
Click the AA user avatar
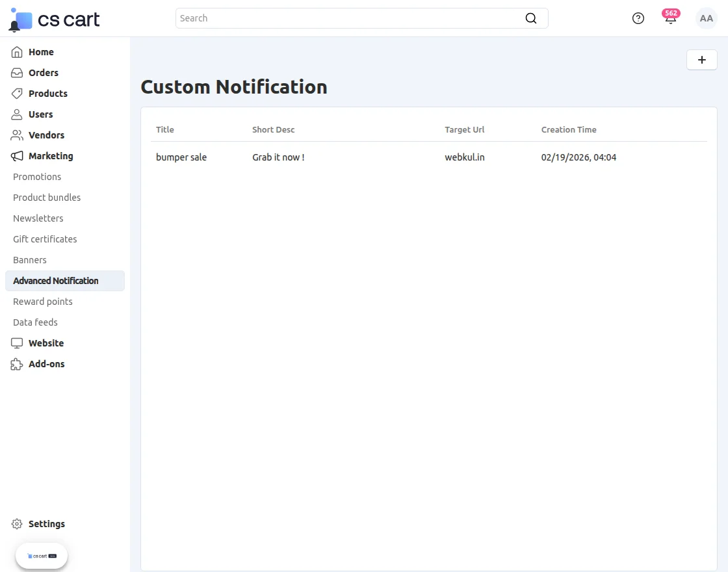706,18
